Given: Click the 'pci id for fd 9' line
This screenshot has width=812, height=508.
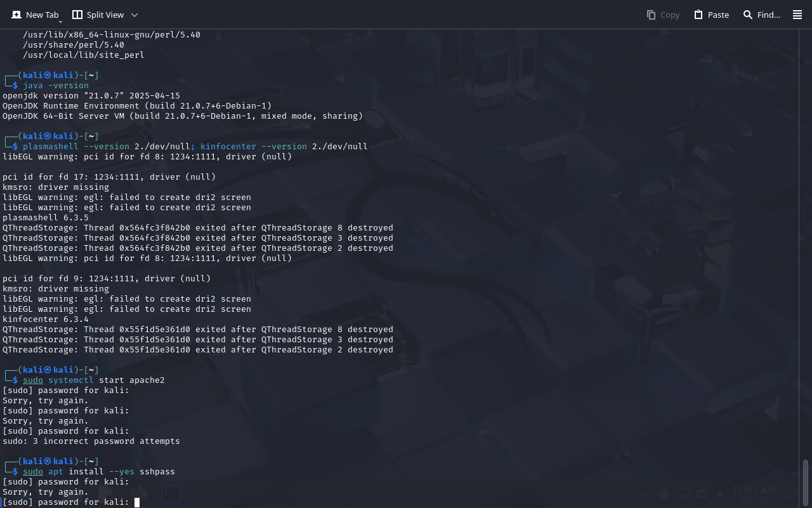Looking at the screenshot, I should click(107, 279).
